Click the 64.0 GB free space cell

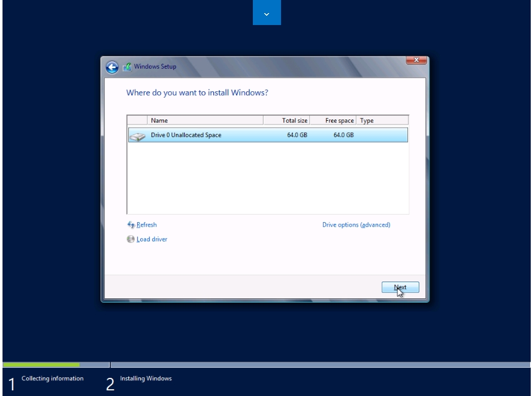tap(344, 135)
